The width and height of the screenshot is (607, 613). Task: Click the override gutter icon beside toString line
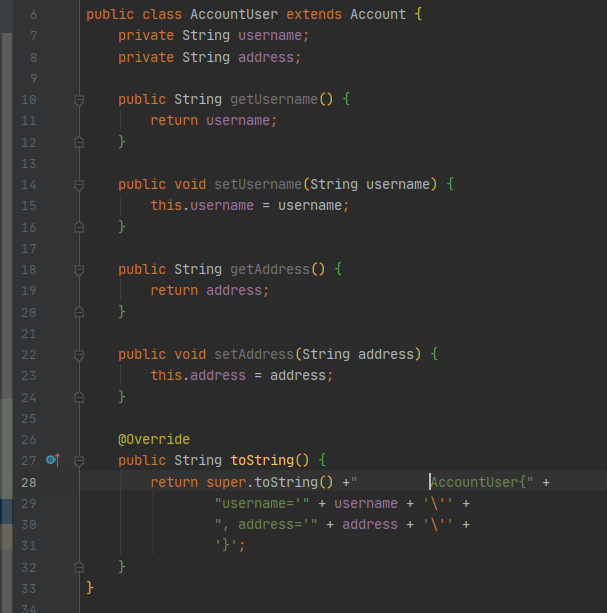coord(53,460)
